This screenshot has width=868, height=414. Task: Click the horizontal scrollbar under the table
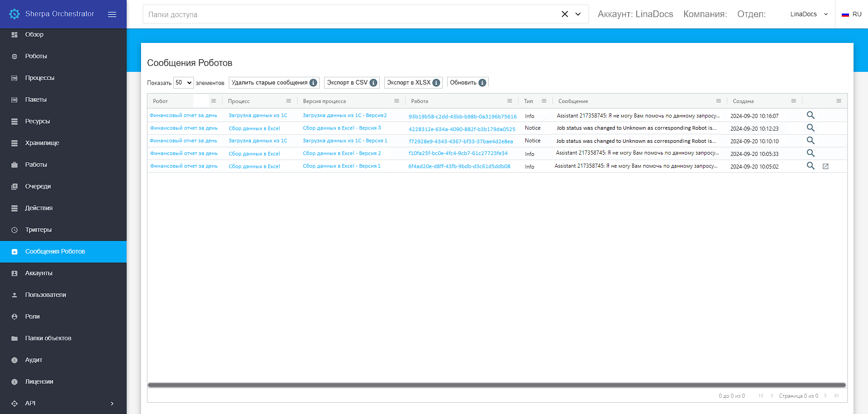coord(496,385)
